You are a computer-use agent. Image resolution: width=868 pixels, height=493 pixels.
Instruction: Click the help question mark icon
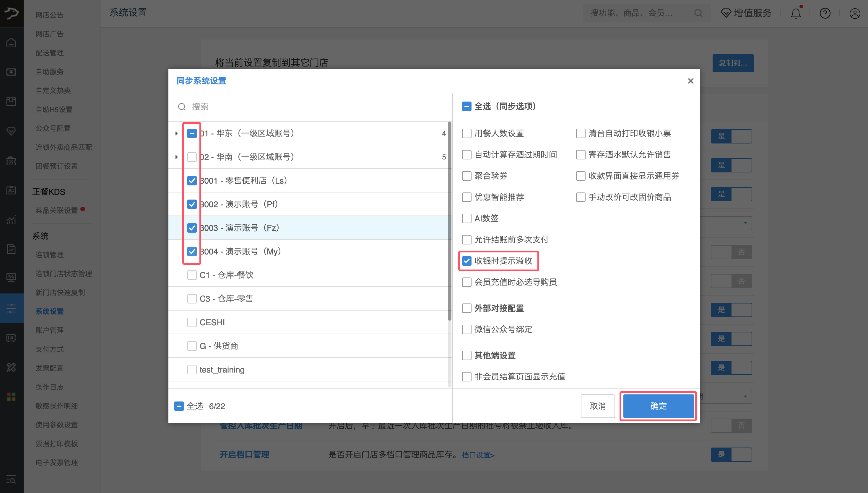[x=825, y=13]
